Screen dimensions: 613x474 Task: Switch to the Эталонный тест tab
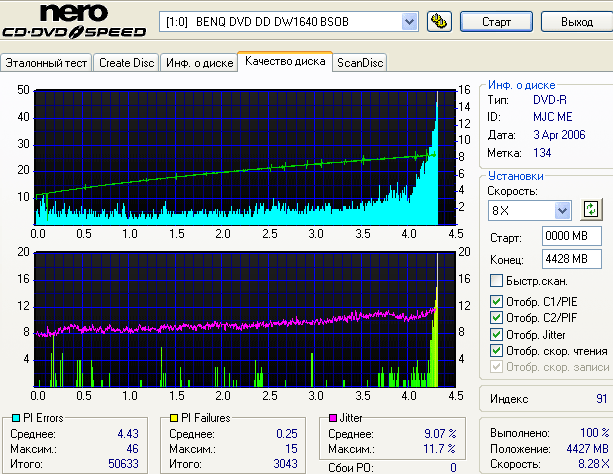tap(46, 63)
